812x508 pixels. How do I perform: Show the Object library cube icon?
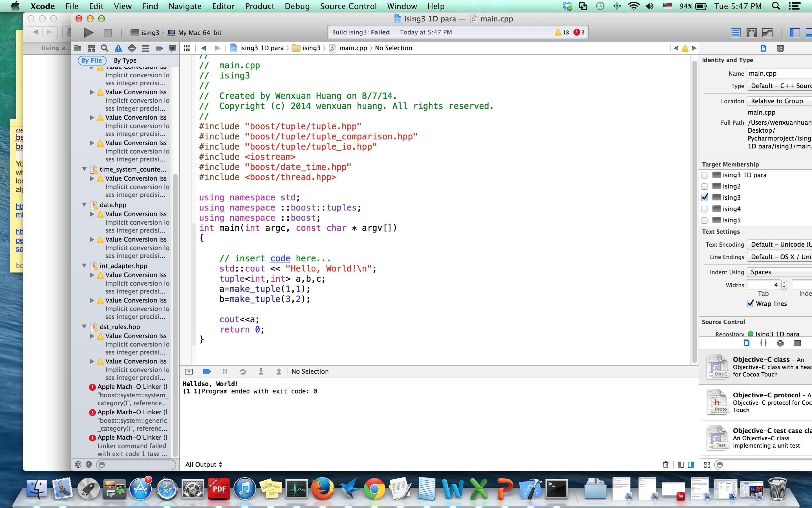(780, 343)
